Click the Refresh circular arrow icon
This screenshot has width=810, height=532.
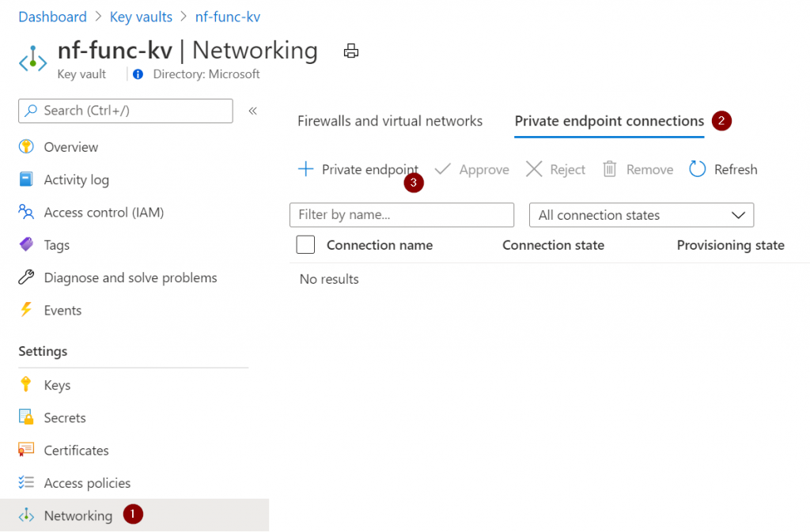(x=698, y=168)
